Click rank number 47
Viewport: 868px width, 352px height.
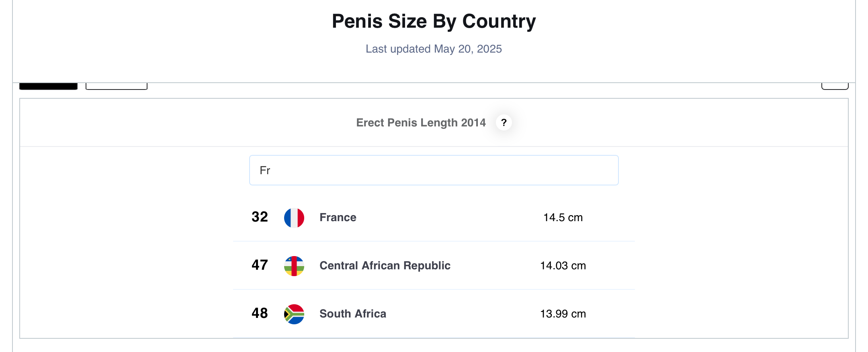pos(260,265)
